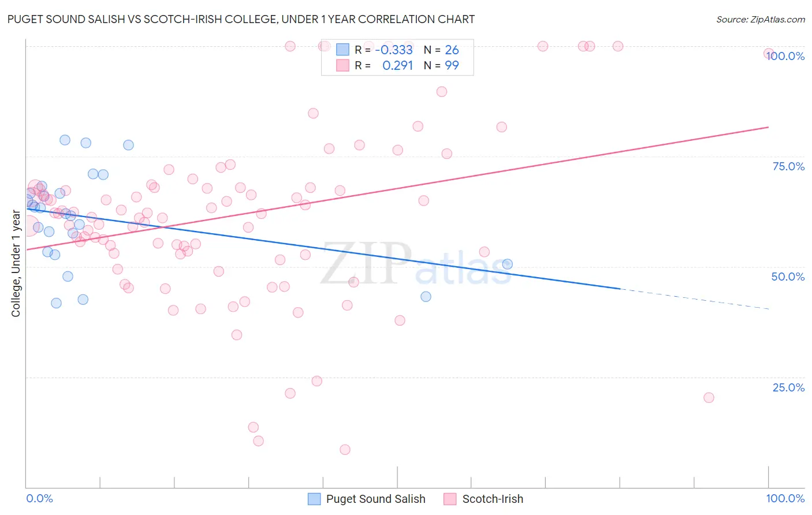The image size is (812, 515).
Task: Click the N = 99 value in legend
Action: [441, 65]
